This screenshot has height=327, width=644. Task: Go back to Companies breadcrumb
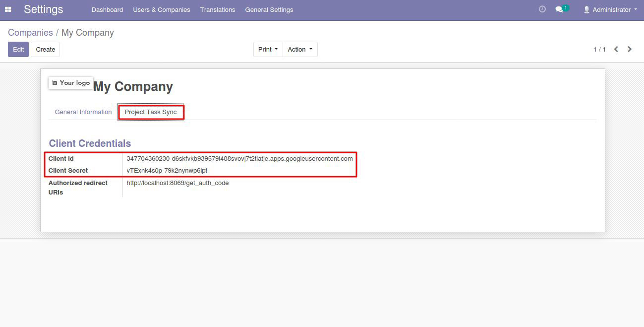tap(30, 33)
